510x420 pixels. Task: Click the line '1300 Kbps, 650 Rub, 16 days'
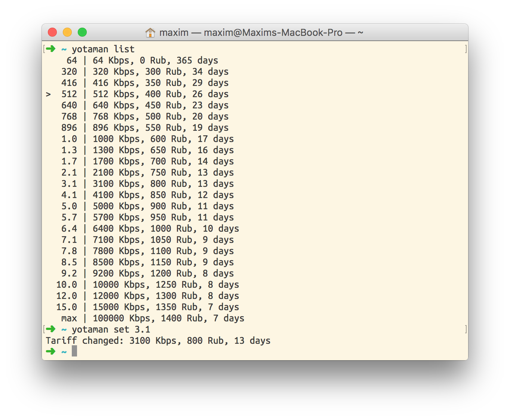163,150
